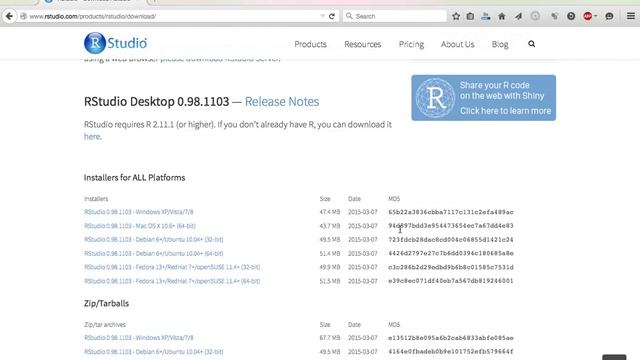Open the About Us menu
The image size is (640, 360).
coord(458,44)
